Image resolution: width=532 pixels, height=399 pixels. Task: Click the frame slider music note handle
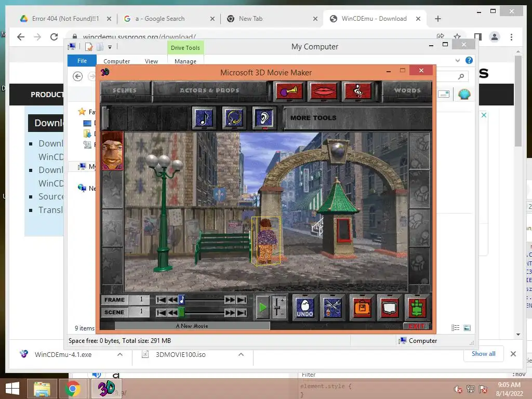(181, 300)
